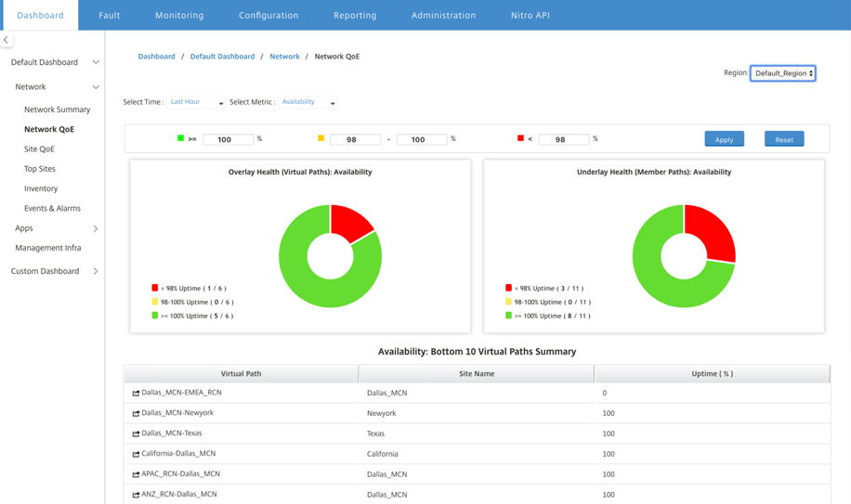Open link icon for ANZ_RCN-Dallas_MCN path
The width and height of the screenshot is (851, 504).
tap(136, 495)
